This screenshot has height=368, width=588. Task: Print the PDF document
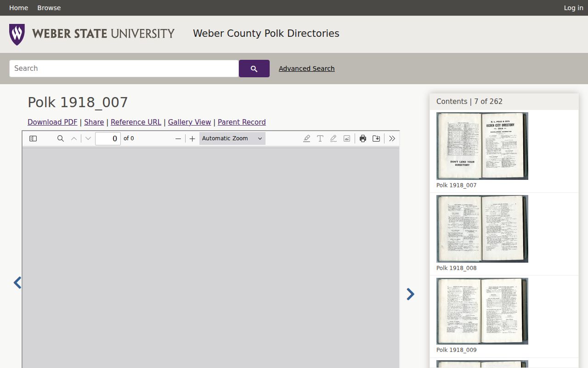[x=363, y=138]
